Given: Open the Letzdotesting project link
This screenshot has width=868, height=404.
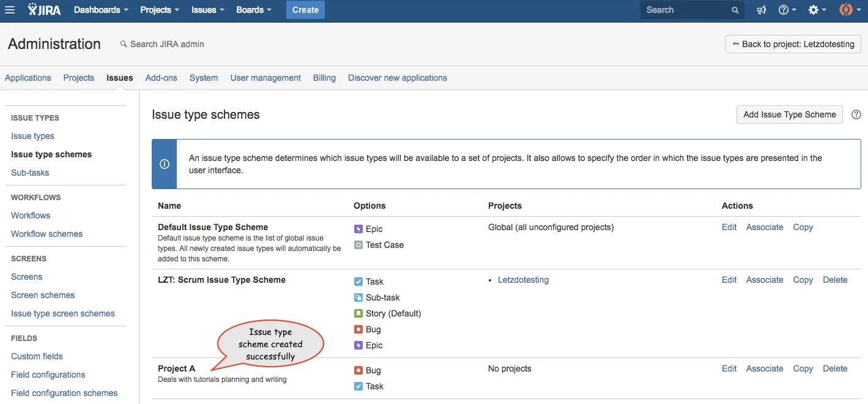Looking at the screenshot, I should (523, 280).
